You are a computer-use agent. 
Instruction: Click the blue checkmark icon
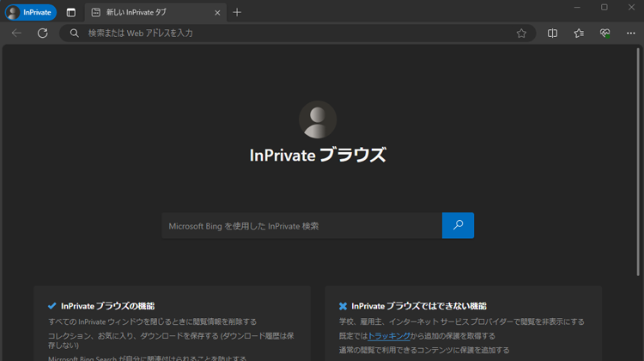pos(52,306)
